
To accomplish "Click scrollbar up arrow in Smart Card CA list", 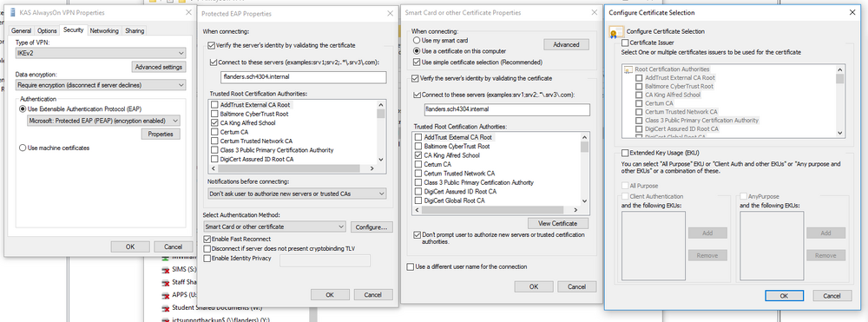I will (584, 136).
